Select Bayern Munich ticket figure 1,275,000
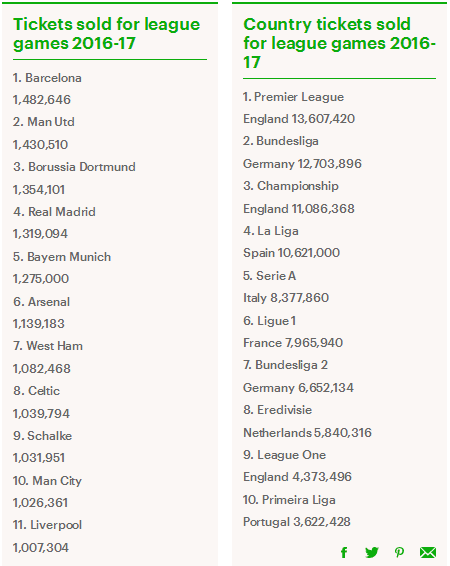The width and height of the screenshot is (450, 566). 41,279
